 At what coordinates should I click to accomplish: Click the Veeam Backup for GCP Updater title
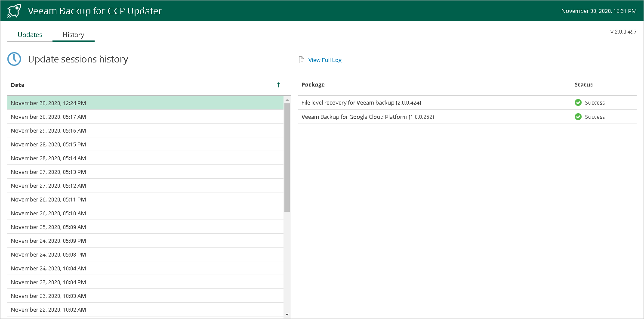[x=95, y=11]
